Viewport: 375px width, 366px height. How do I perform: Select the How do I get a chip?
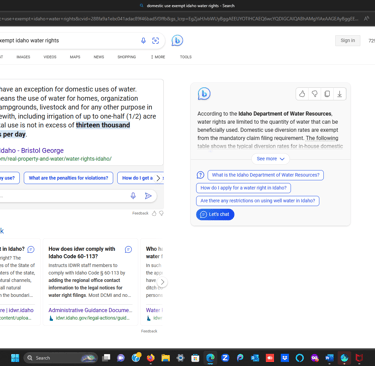(136, 178)
